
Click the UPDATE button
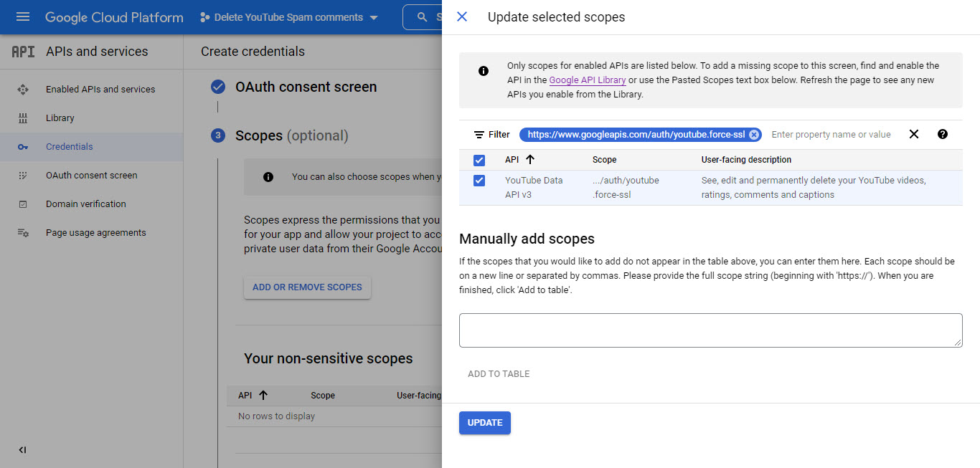point(485,423)
